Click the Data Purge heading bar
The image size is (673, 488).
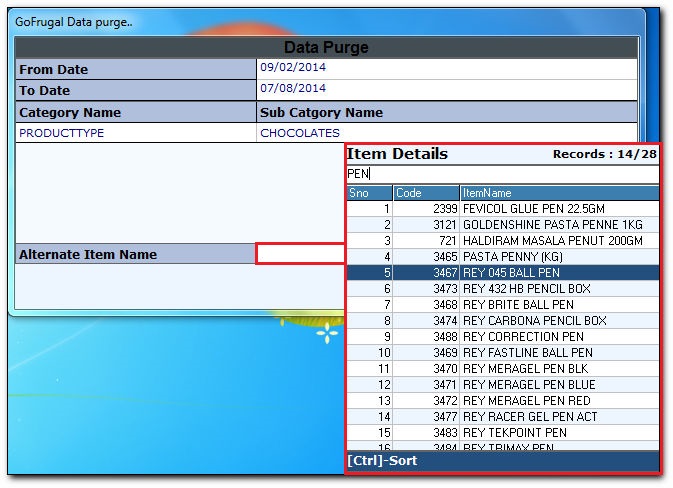326,47
